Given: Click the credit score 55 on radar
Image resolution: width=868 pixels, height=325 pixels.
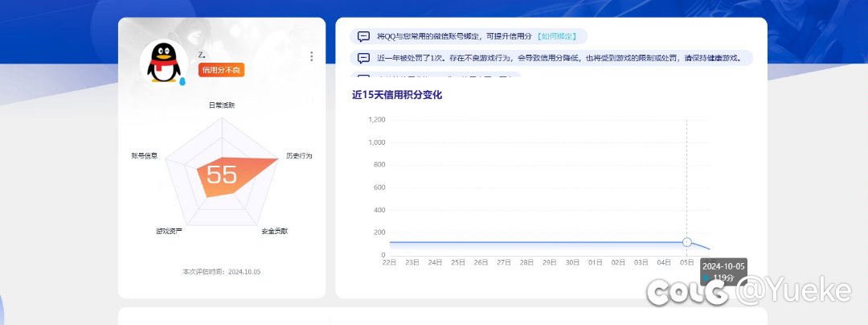Looking at the screenshot, I should (x=222, y=175).
